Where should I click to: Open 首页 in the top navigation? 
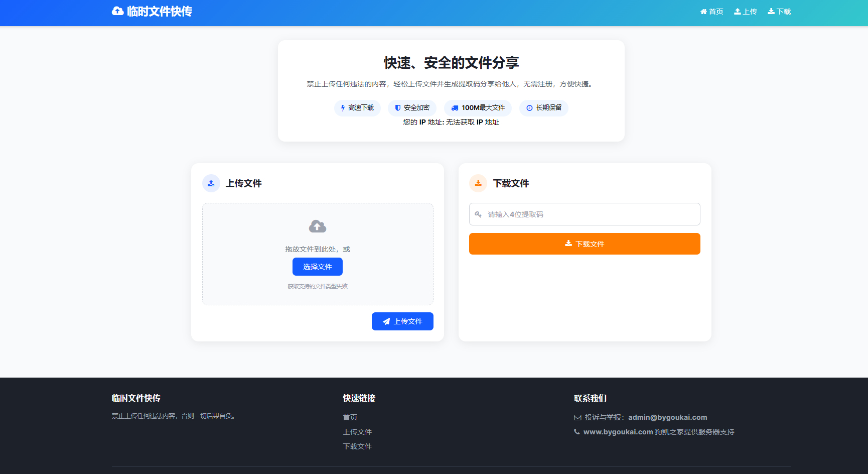[x=712, y=12]
